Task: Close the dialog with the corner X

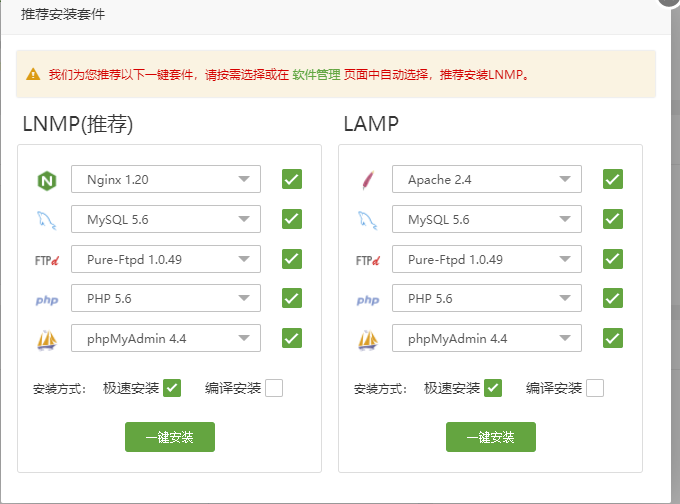Action: click(670, 2)
